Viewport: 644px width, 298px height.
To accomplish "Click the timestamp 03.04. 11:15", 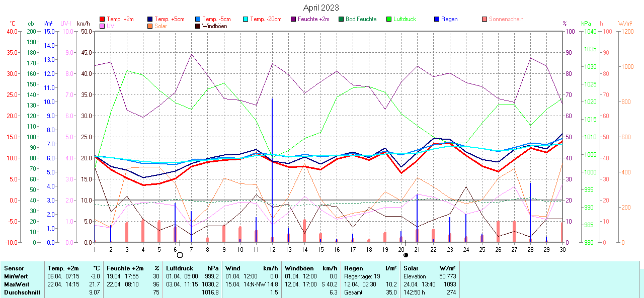I will [182, 284].
